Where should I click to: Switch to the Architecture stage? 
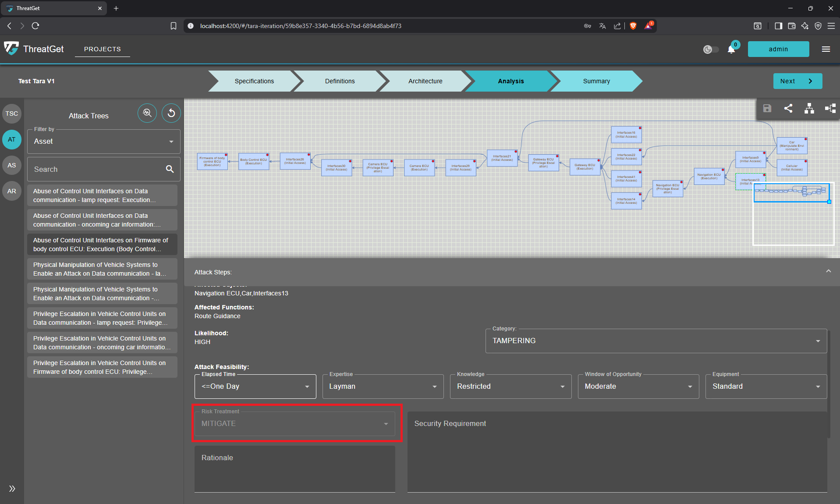click(425, 81)
